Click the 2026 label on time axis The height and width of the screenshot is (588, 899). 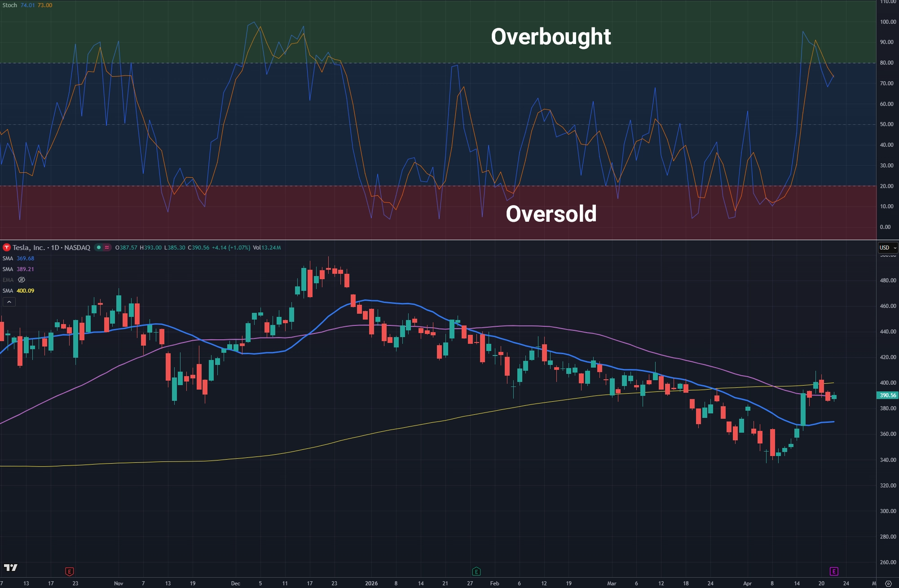(371, 584)
